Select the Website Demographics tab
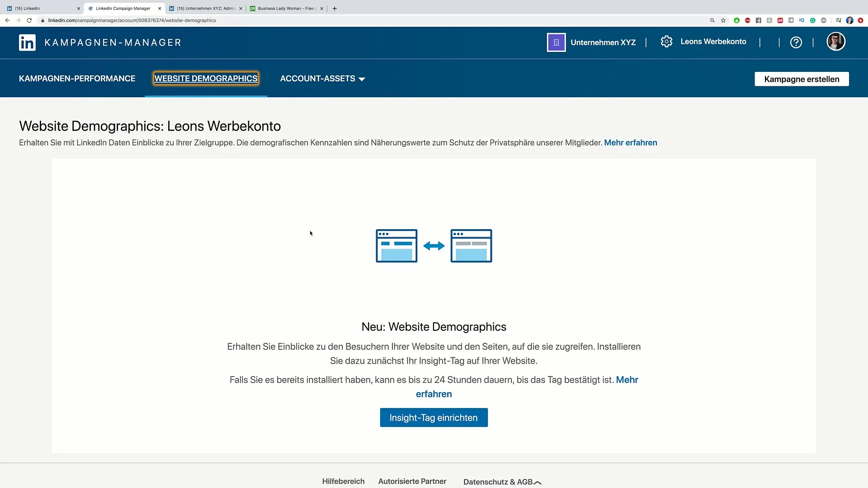 click(x=206, y=79)
